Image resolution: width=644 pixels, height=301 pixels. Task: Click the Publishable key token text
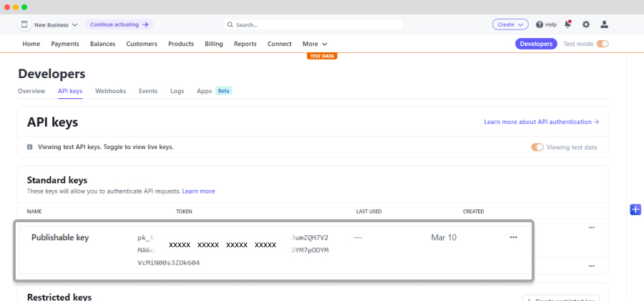coord(233,250)
